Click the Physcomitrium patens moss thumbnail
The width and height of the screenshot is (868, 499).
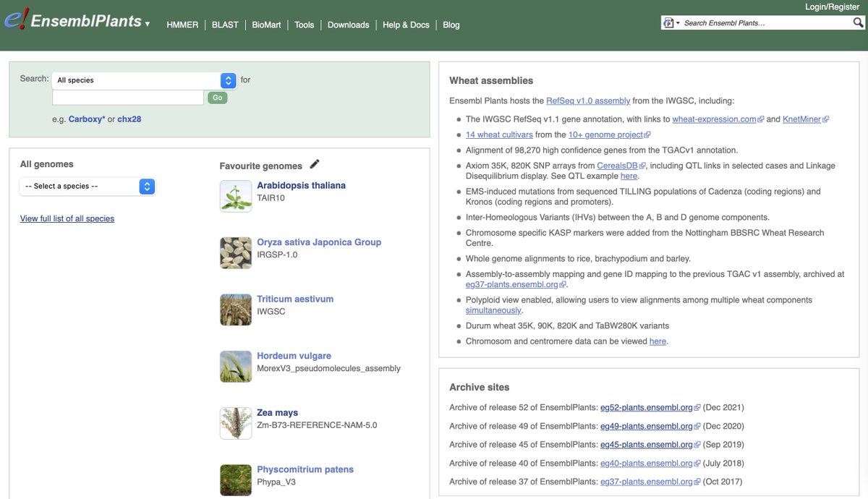tap(236, 480)
